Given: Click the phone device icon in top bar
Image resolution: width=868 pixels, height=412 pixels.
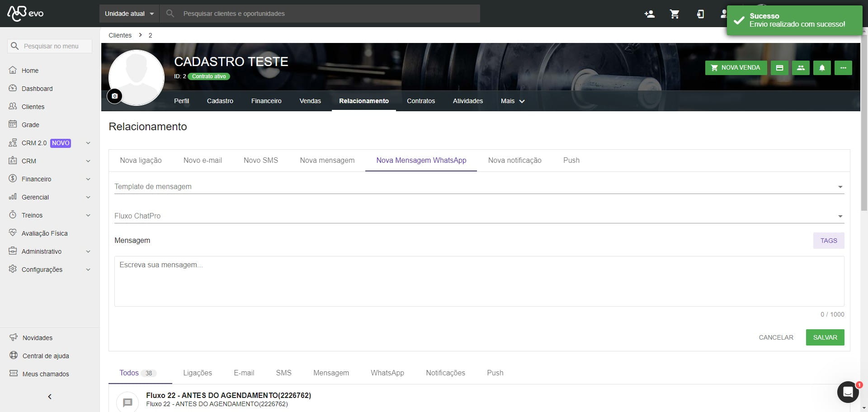Looking at the screenshot, I should coord(700,14).
